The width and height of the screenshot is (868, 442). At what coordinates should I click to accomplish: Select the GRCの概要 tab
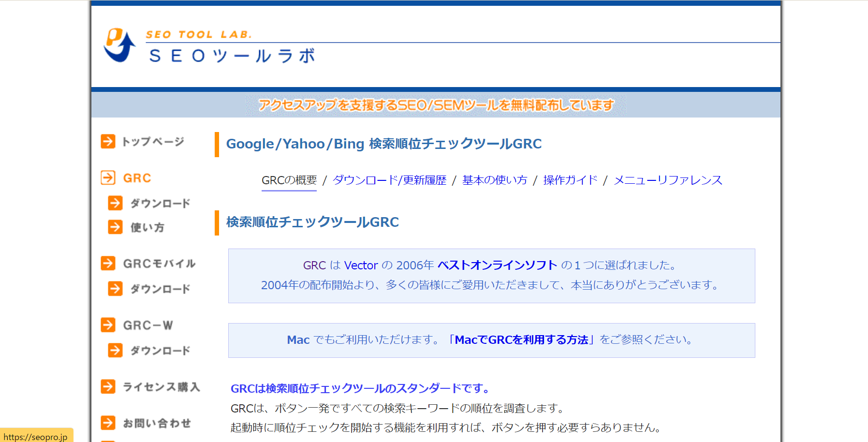(289, 180)
